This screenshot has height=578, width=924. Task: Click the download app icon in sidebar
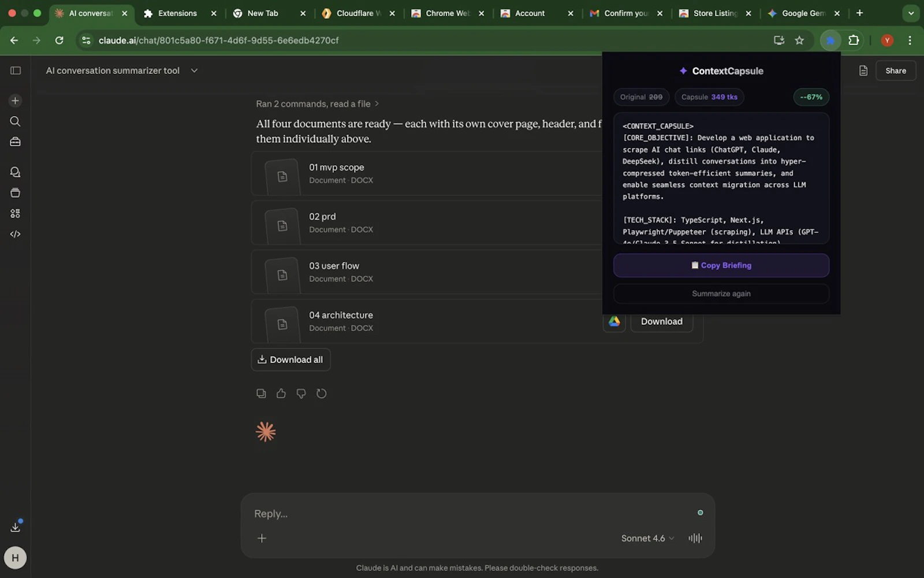click(x=16, y=527)
